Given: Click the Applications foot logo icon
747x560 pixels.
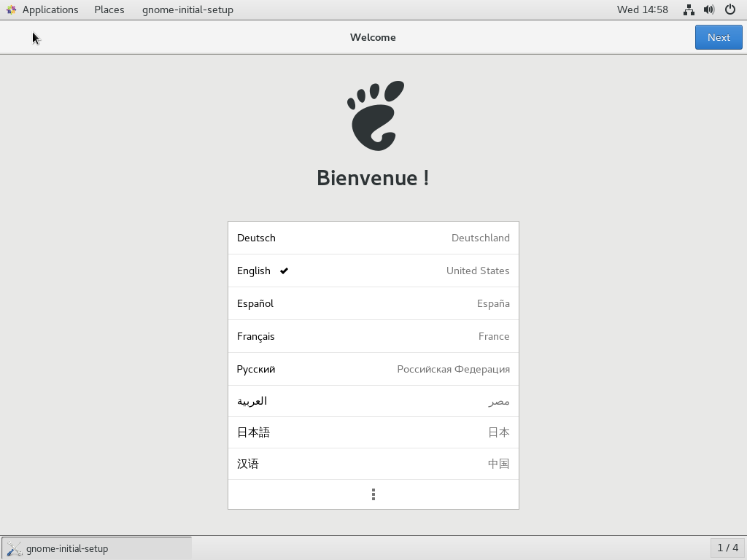Looking at the screenshot, I should [12, 9].
